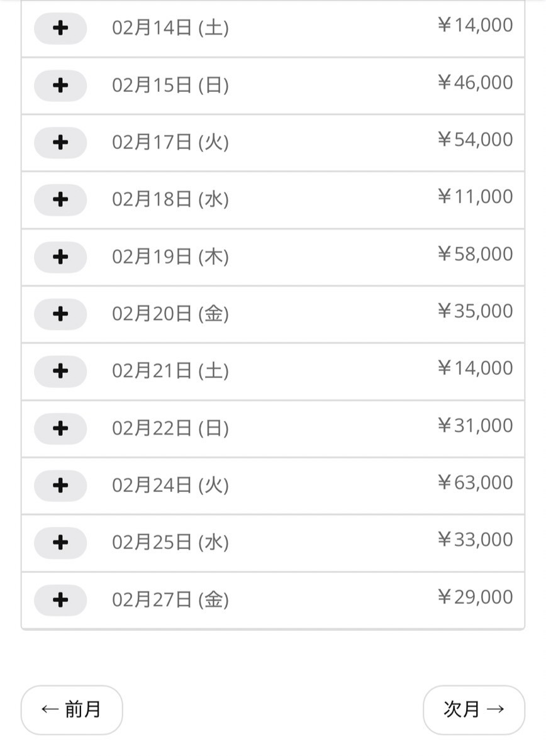
Task: Expand the 02月14日 (土) row
Action: coord(60,28)
